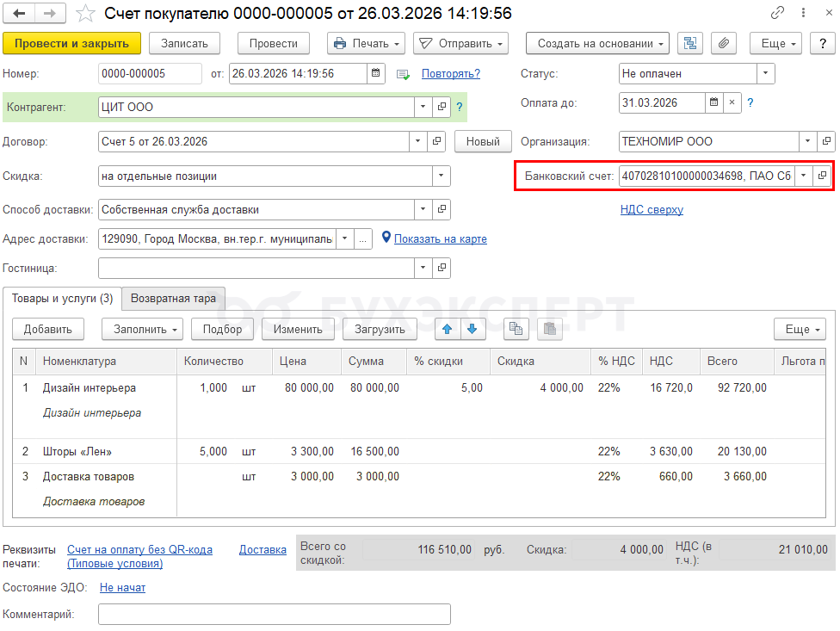The width and height of the screenshot is (840, 631).
Task: Open the Скидка dropdown list
Action: pyautogui.click(x=441, y=176)
